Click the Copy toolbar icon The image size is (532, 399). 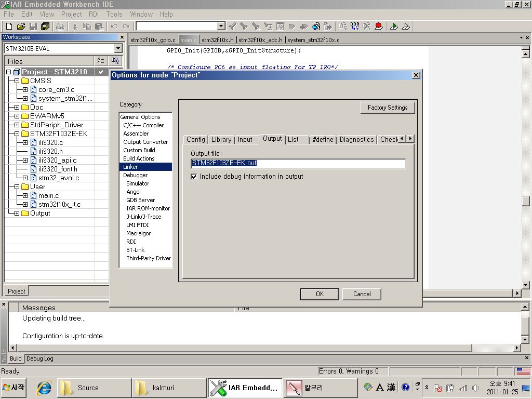87,26
